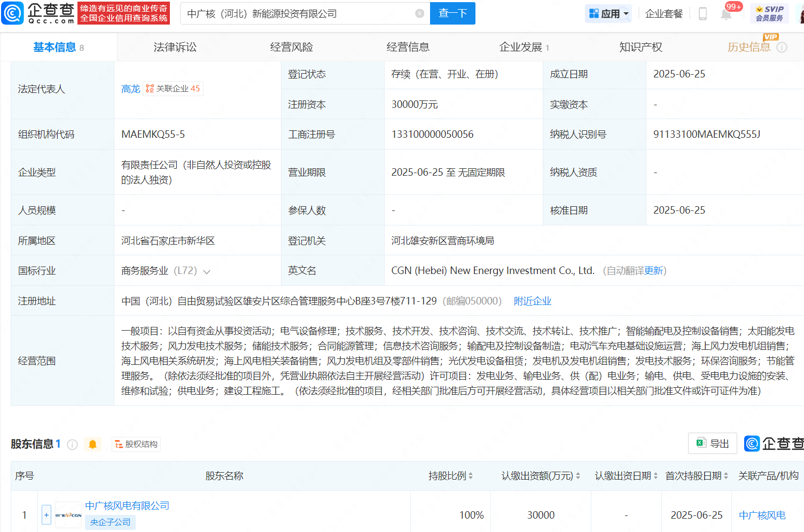Select the English name CGN (Hebei) text
The image size is (804, 532).
493,270
